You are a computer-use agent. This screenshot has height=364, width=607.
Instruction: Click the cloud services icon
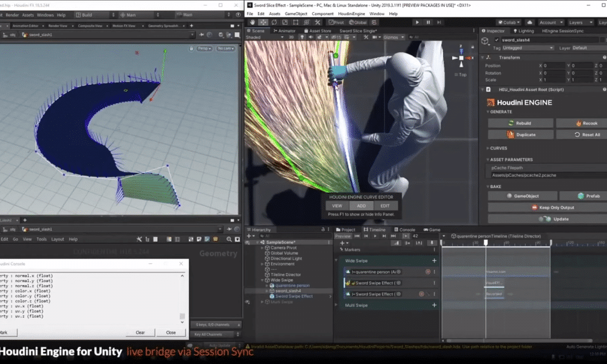coord(529,22)
